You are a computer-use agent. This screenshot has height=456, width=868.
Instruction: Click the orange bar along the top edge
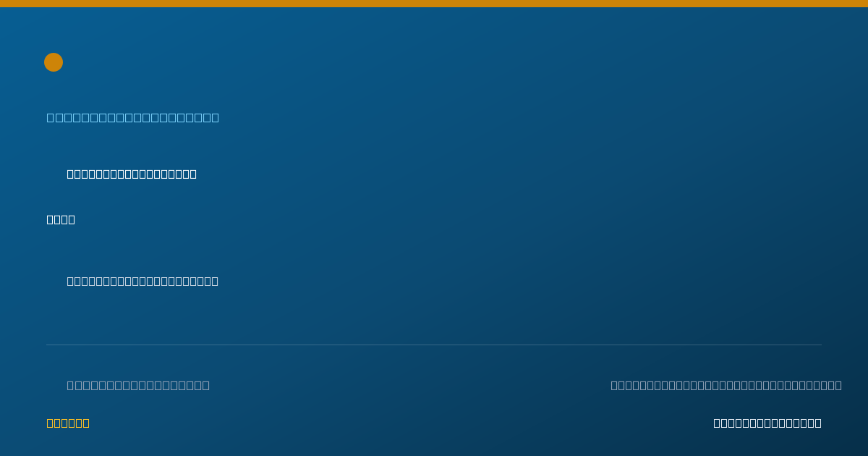434,4
